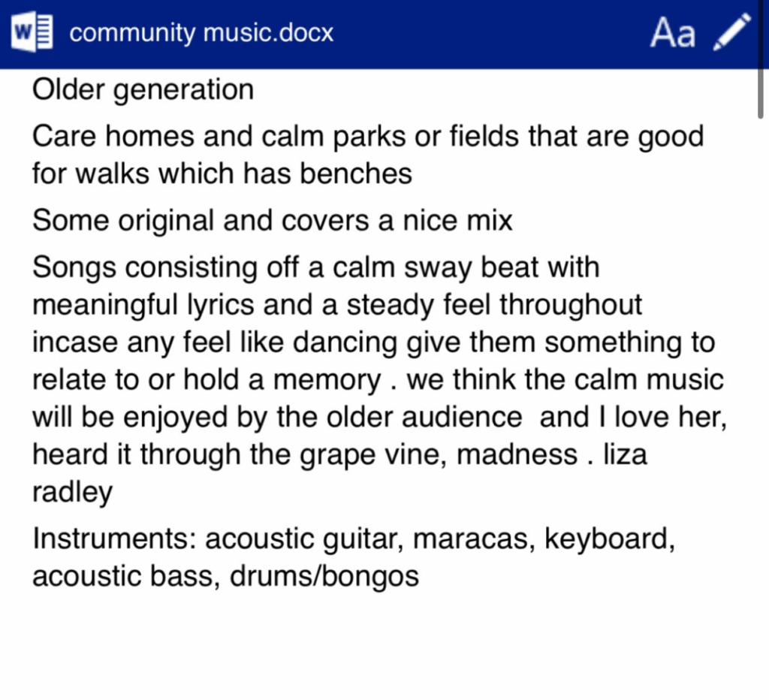Click the line starting "incase any feel like dancing"
This screenshot has height=700, width=769.
[x=373, y=342]
